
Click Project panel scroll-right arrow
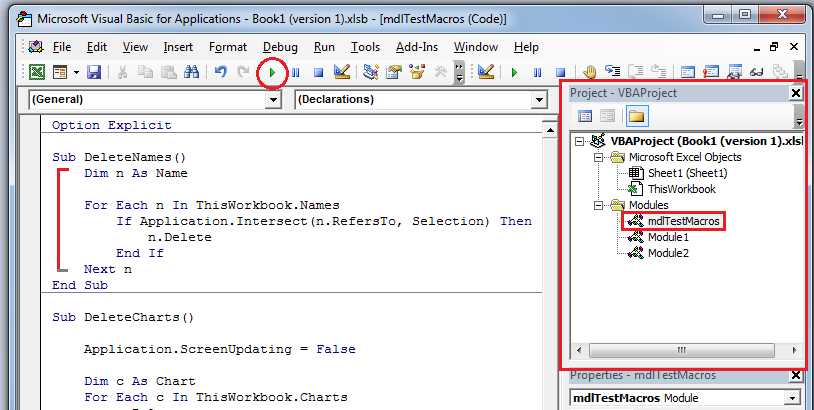tap(794, 350)
